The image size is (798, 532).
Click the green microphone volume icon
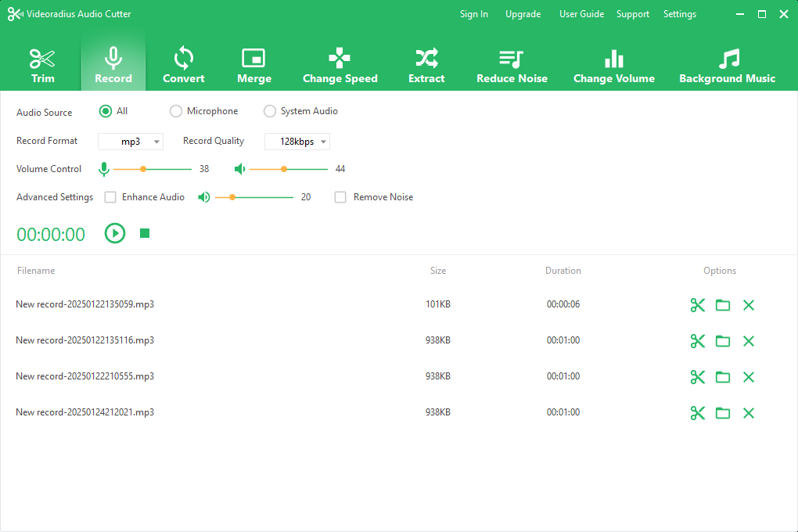[x=104, y=169]
